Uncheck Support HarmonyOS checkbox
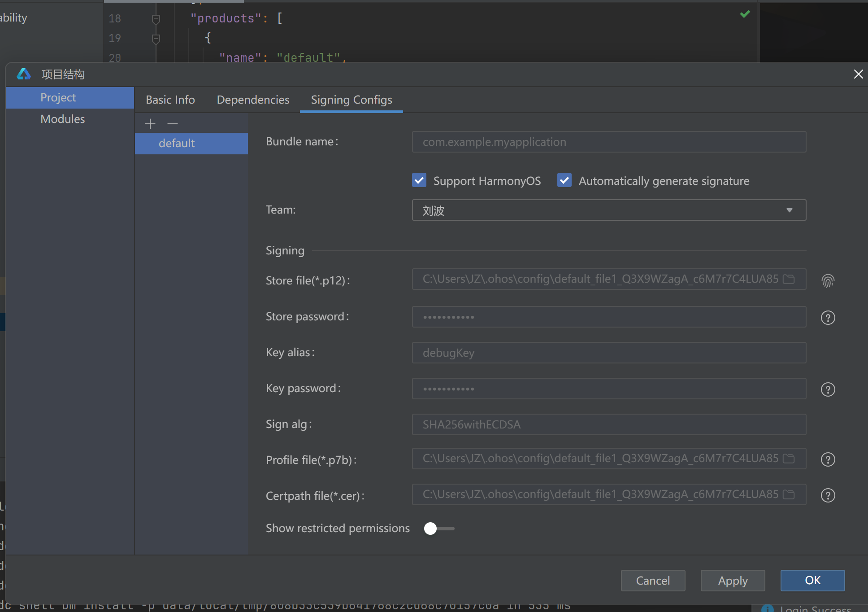 point(419,180)
